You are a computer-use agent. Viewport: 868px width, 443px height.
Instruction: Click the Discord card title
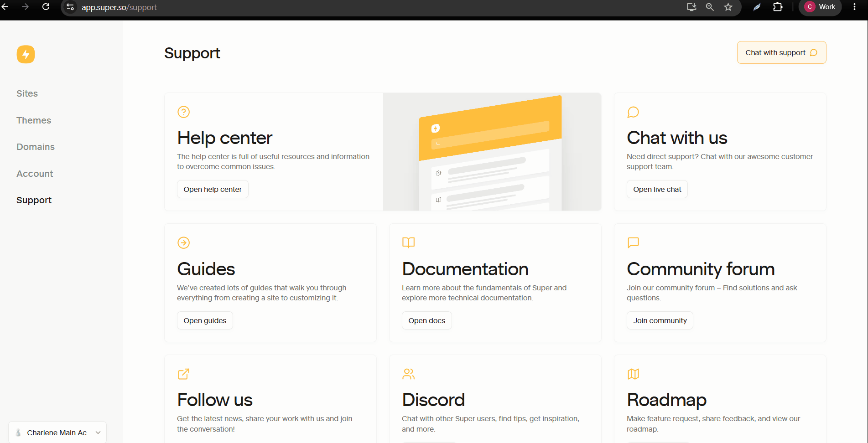[x=433, y=400]
